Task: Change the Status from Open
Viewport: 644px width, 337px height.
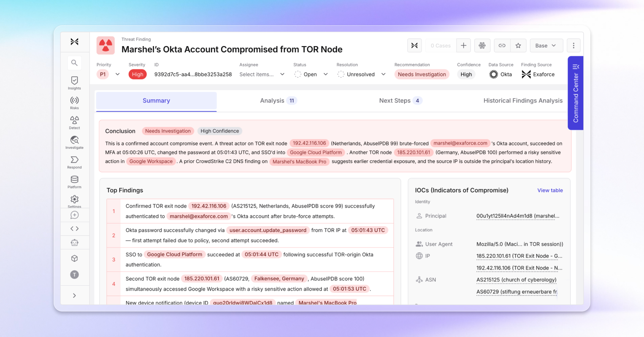Action: click(x=311, y=74)
